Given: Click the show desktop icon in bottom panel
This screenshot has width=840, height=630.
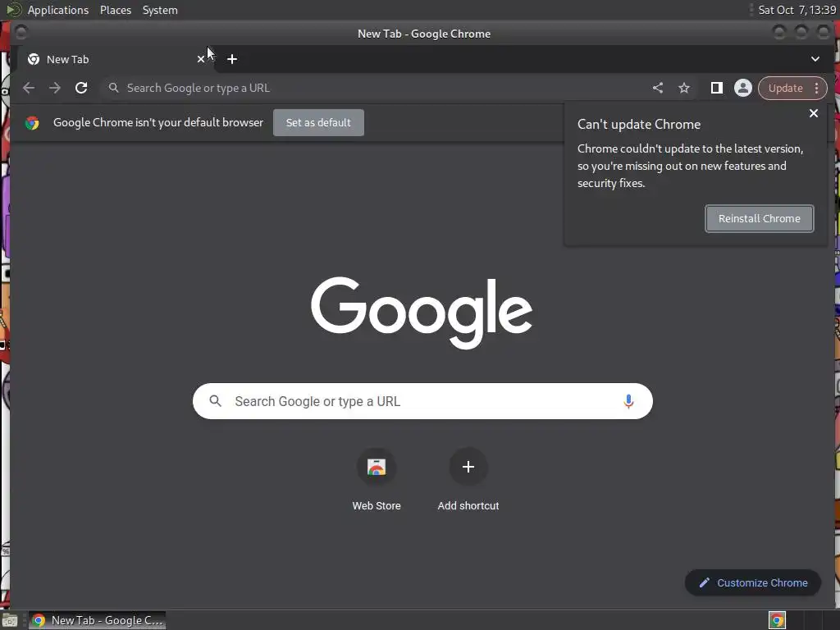Looking at the screenshot, I should 10,621.
